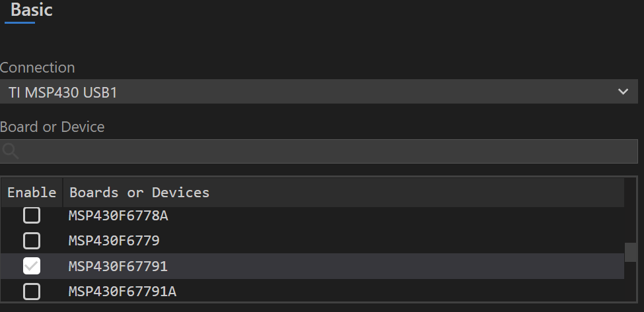Click the Boards or Devices column header
The height and width of the screenshot is (312, 644).
tap(139, 193)
